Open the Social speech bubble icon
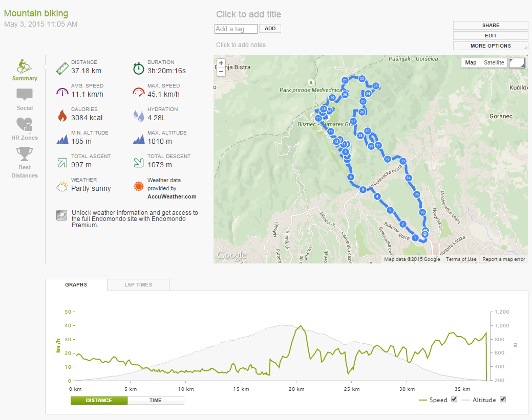This screenshot has width=532, height=420. [25, 95]
